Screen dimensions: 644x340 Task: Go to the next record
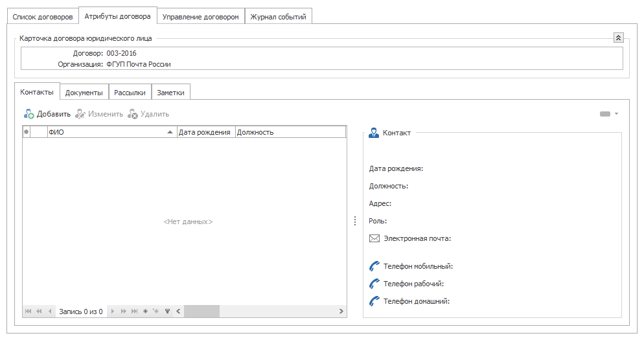(113, 312)
